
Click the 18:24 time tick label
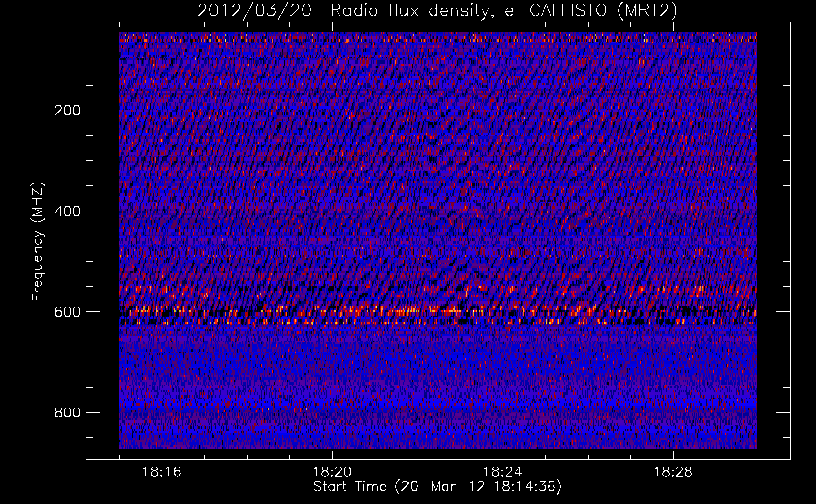point(502,472)
